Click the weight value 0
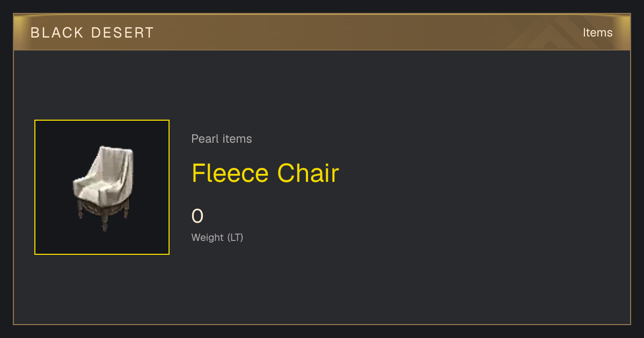This screenshot has width=644, height=338. (x=197, y=216)
